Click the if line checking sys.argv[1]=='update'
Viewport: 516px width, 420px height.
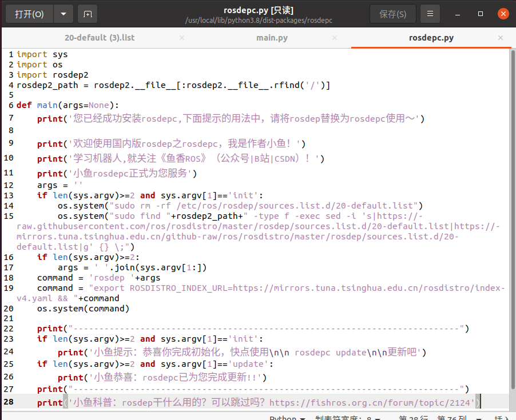pos(155,364)
